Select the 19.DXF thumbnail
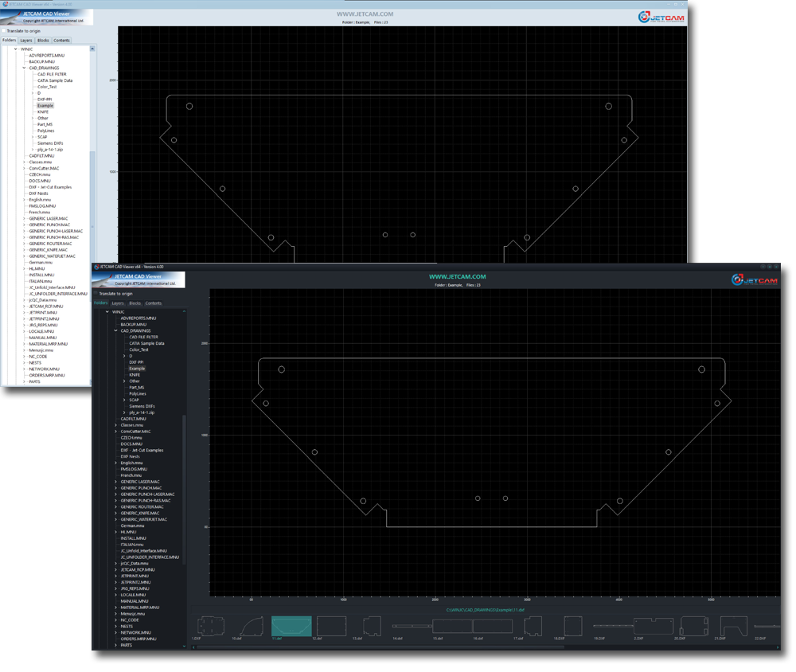The width and height of the screenshot is (796, 672). [613, 627]
